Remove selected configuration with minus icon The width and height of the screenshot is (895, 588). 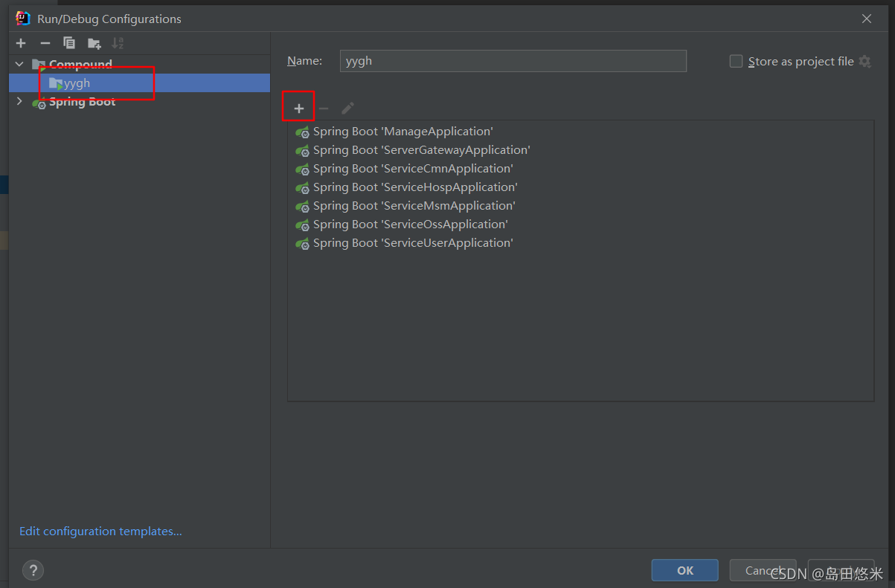coord(45,43)
